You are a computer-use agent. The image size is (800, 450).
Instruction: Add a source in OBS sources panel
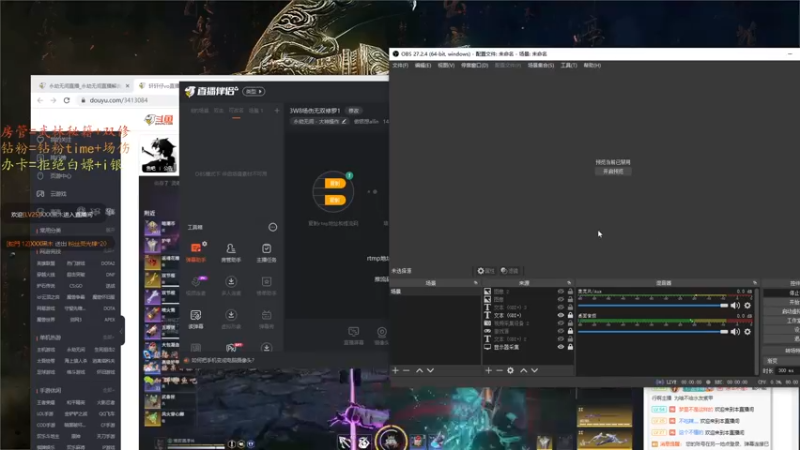click(x=488, y=370)
